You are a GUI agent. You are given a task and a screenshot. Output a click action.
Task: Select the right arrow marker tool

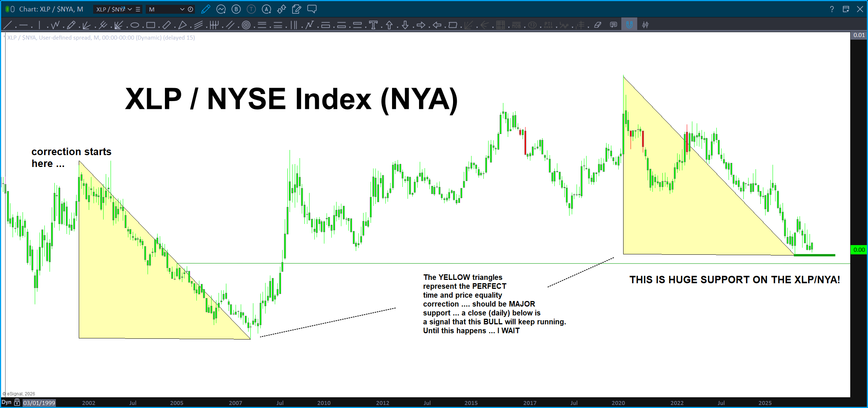(x=421, y=25)
